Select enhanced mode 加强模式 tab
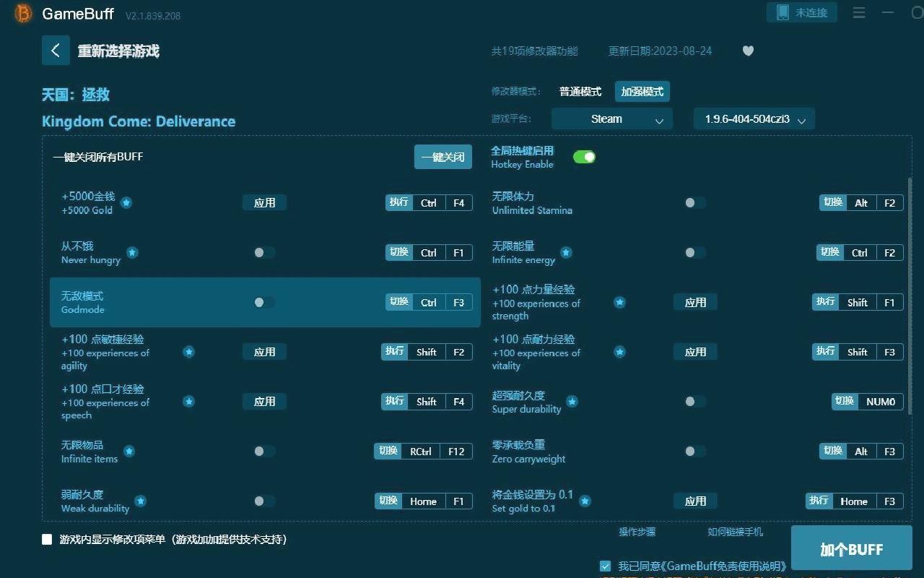Screen dimensions: 924x578 [x=642, y=92]
